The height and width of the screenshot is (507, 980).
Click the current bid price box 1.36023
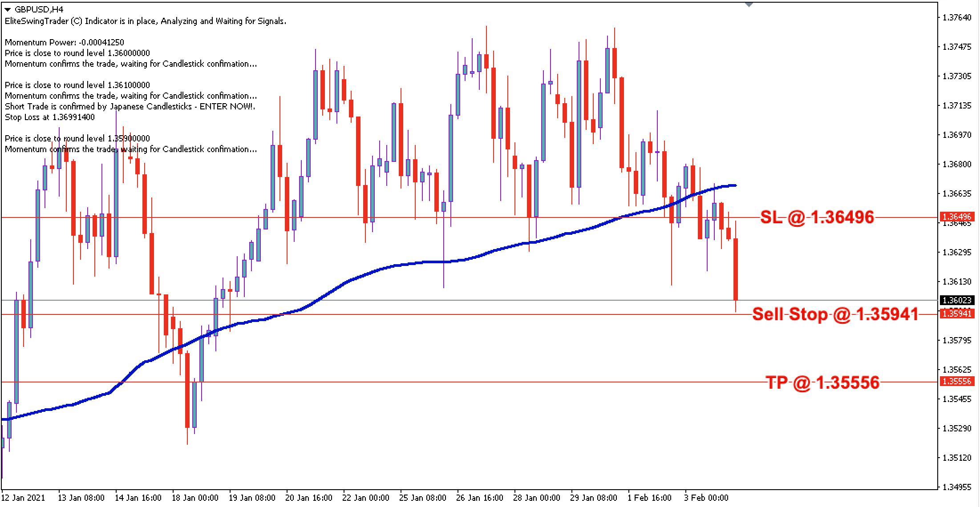(959, 300)
